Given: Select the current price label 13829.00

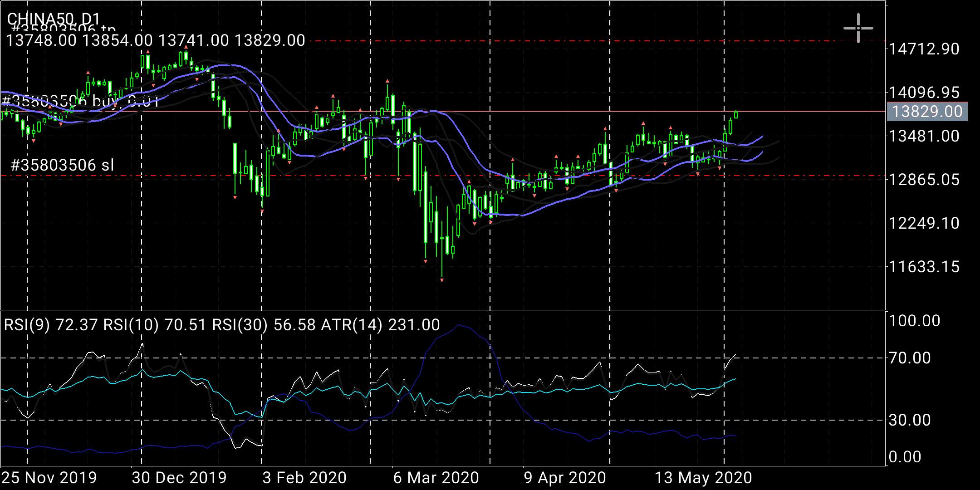Looking at the screenshot, I should pos(927,112).
